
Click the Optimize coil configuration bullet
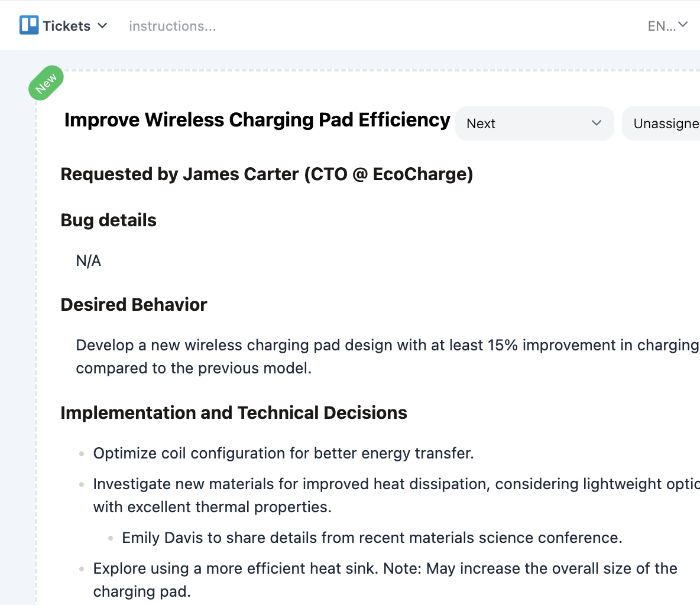pyautogui.click(x=283, y=453)
